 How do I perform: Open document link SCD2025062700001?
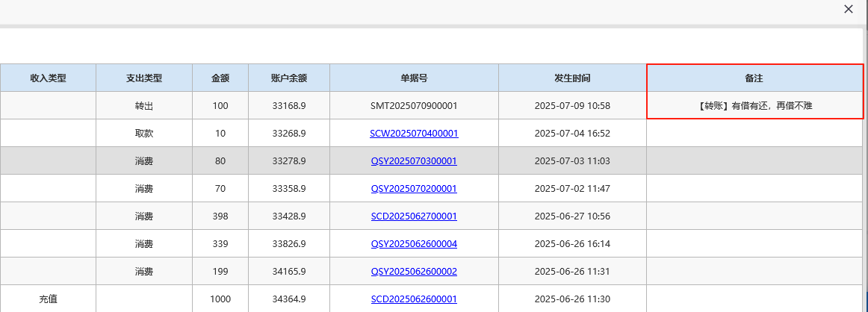point(414,216)
